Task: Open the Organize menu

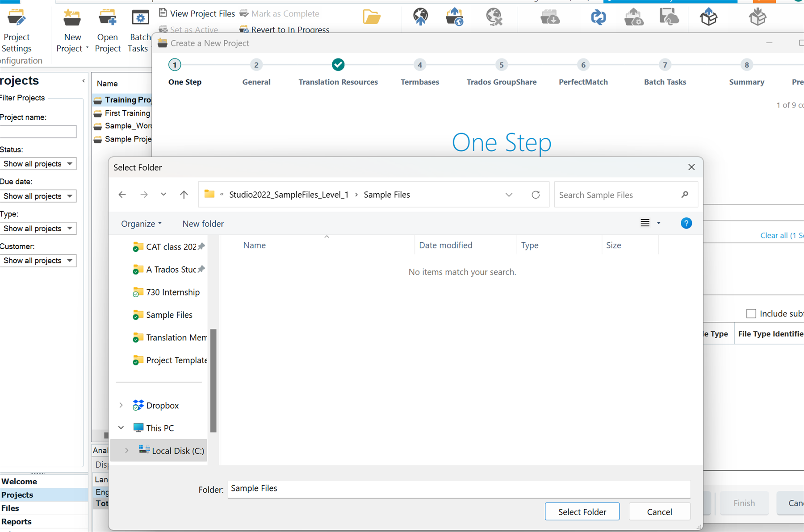Action: tap(141, 224)
